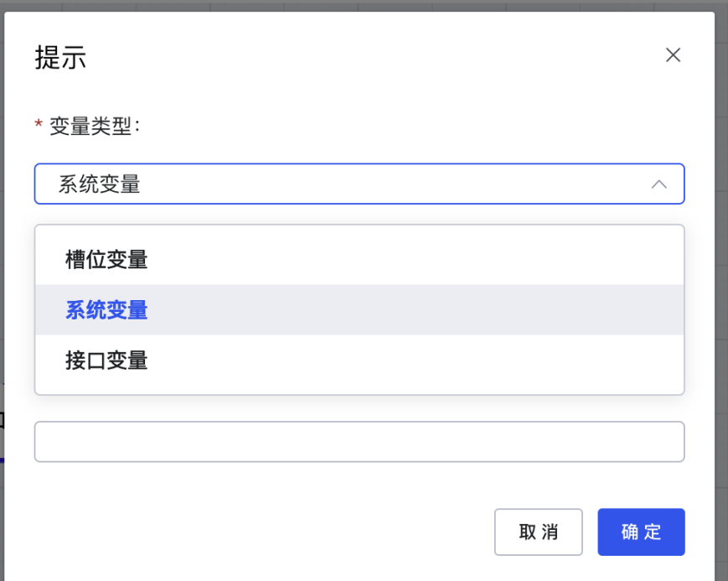728x581 pixels.
Task: Click the 变量类型 field label
Action: tap(95, 126)
